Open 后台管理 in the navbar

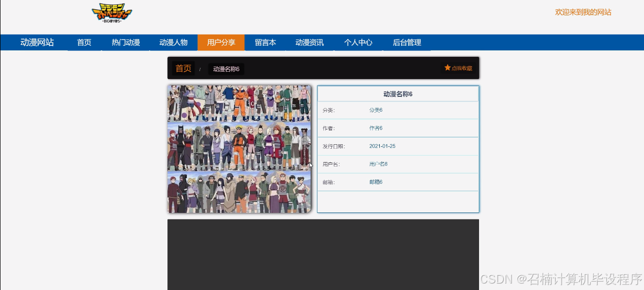407,42
